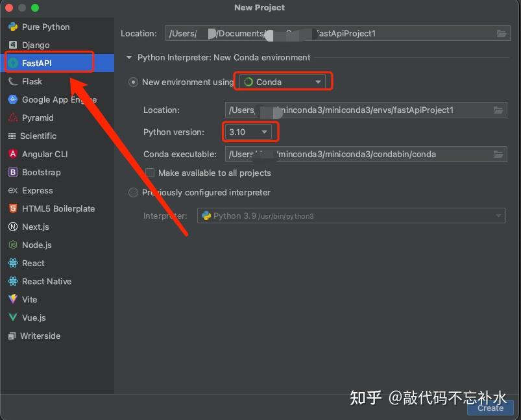Viewport: 521px width, 420px height.
Task: Enable Make available to all projects
Action: (150, 173)
